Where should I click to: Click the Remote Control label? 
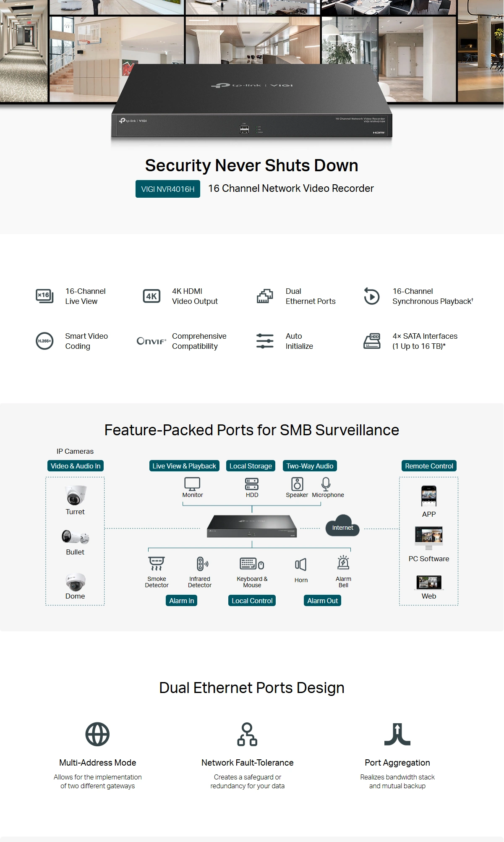pos(429,466)
